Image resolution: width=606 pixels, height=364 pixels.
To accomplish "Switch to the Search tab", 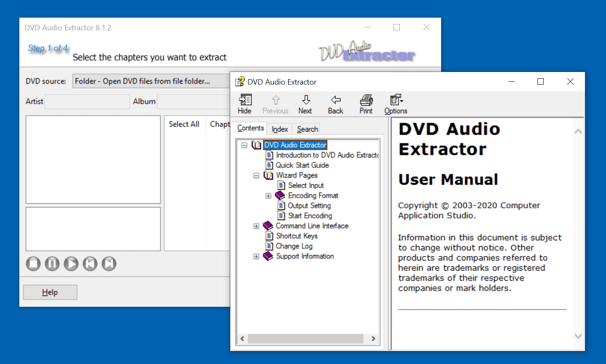I will click(308, 129).
